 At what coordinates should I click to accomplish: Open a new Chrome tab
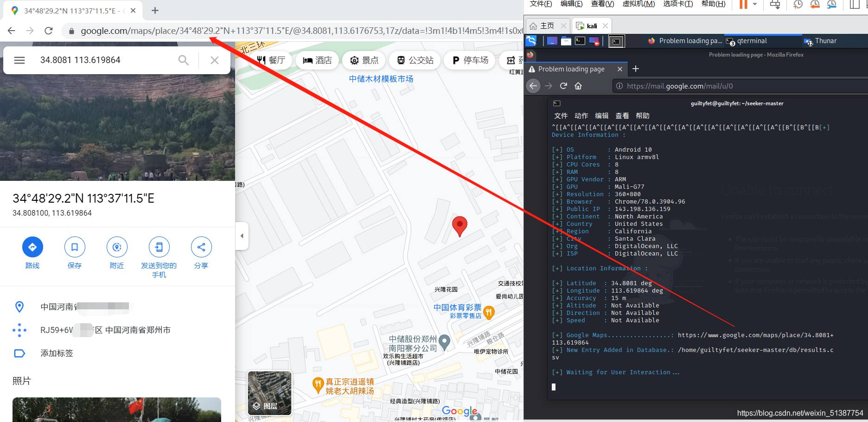point(155,10)
